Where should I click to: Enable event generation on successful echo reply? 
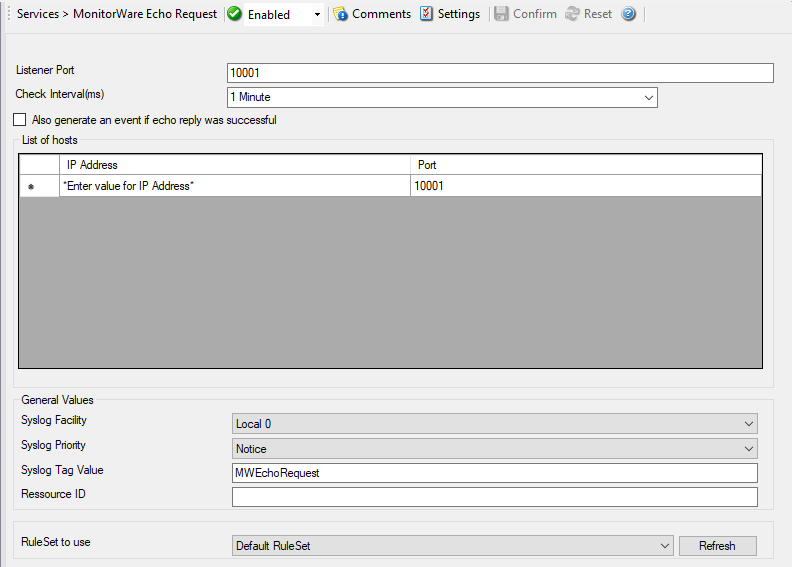[x=20, y=120]
